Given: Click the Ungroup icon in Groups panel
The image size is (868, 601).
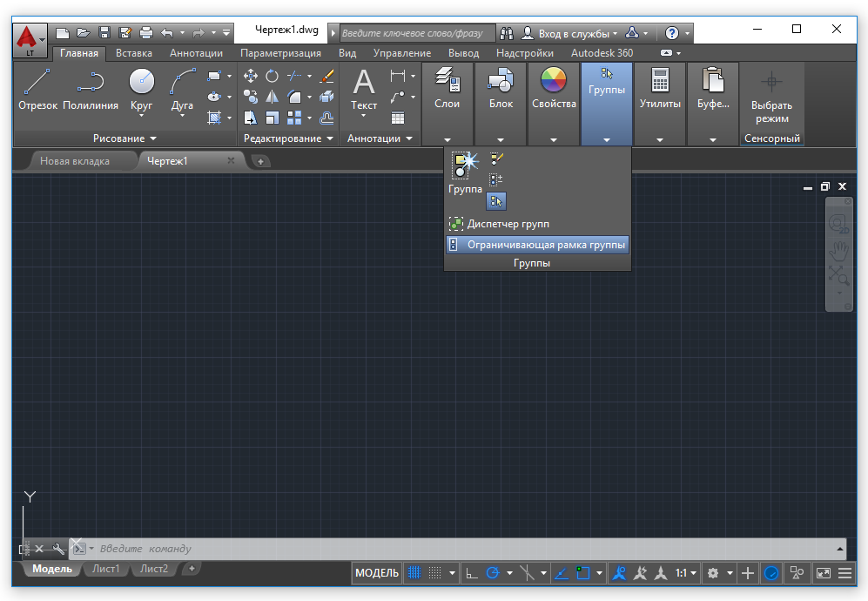Looking at the screenshot, I should click(496, 159).
